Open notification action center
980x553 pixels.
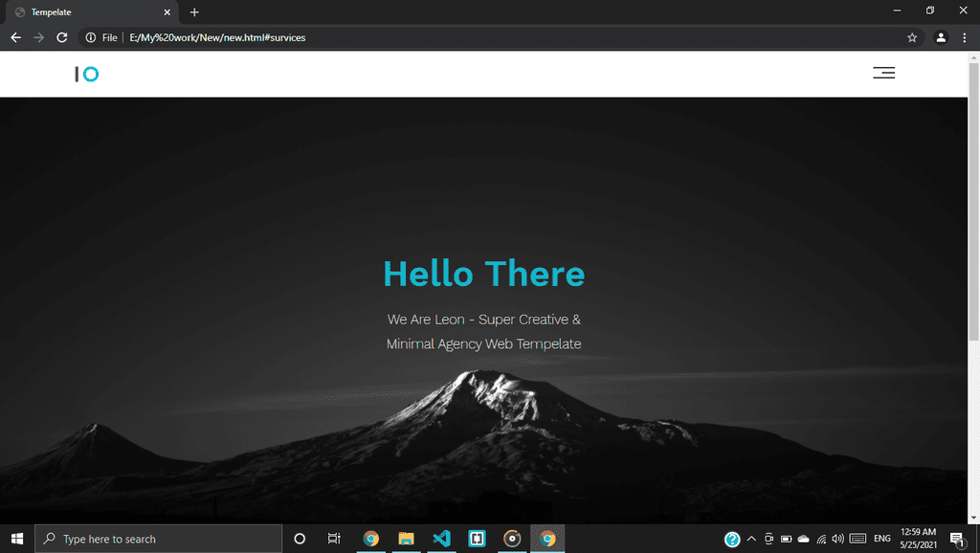957,539
